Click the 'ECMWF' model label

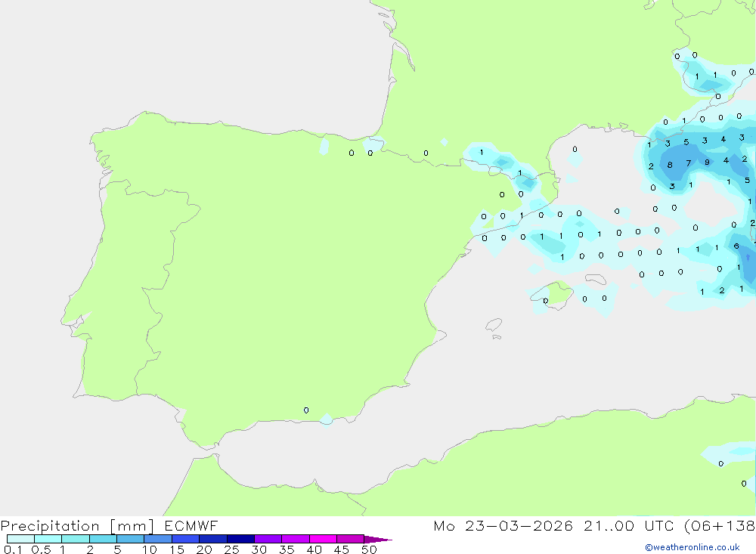point(191,525)
